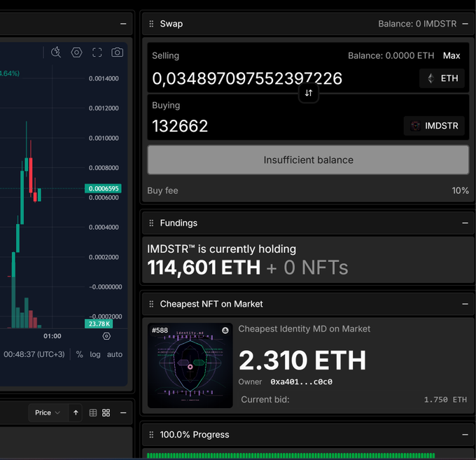This screenshot has width=476, height=460.
Task: Click 114,601 ETH holdings text
Action: (x=204, y=267)
